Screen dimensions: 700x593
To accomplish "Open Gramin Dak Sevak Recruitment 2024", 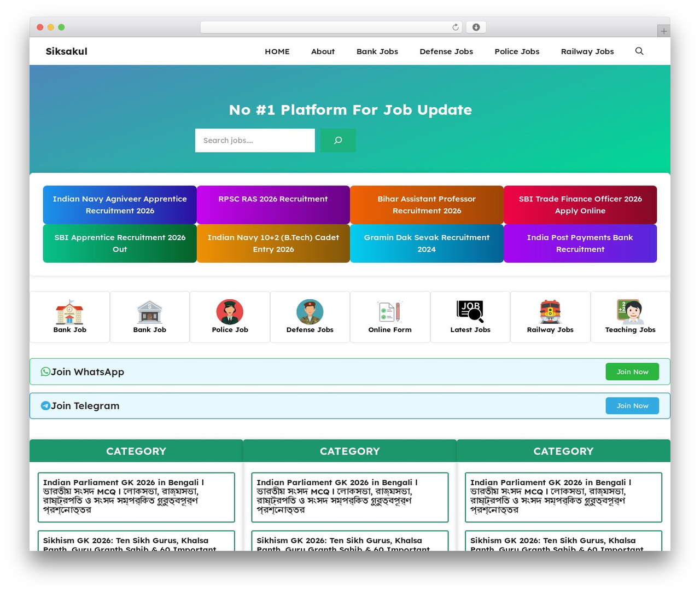I will click(x=427, y=243).
